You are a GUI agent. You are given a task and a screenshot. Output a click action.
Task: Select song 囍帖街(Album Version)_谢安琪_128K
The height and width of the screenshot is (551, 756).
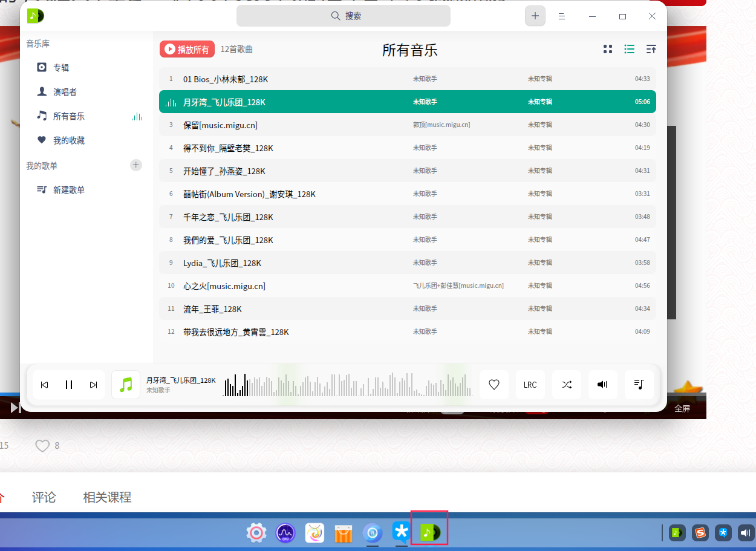pos(408,194)
